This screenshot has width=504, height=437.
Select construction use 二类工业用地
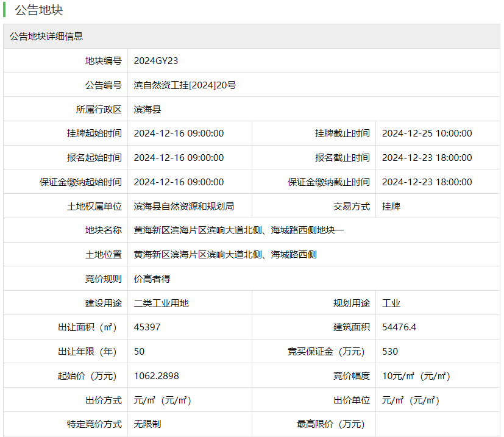pos(161,304)
